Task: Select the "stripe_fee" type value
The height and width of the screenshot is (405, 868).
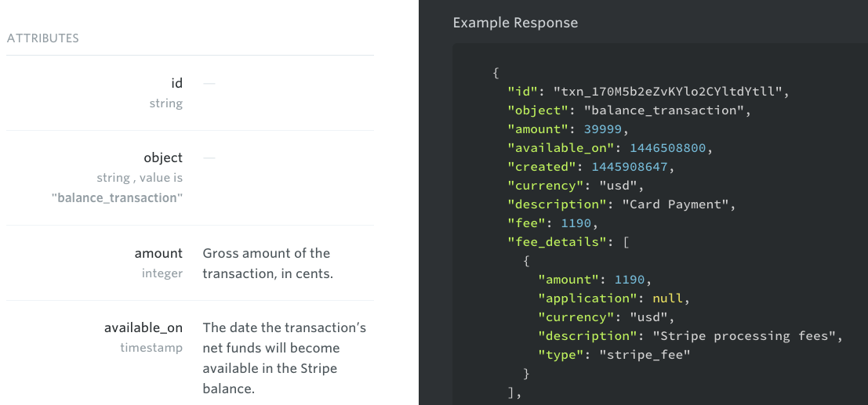Action: (x=645, y=355)
